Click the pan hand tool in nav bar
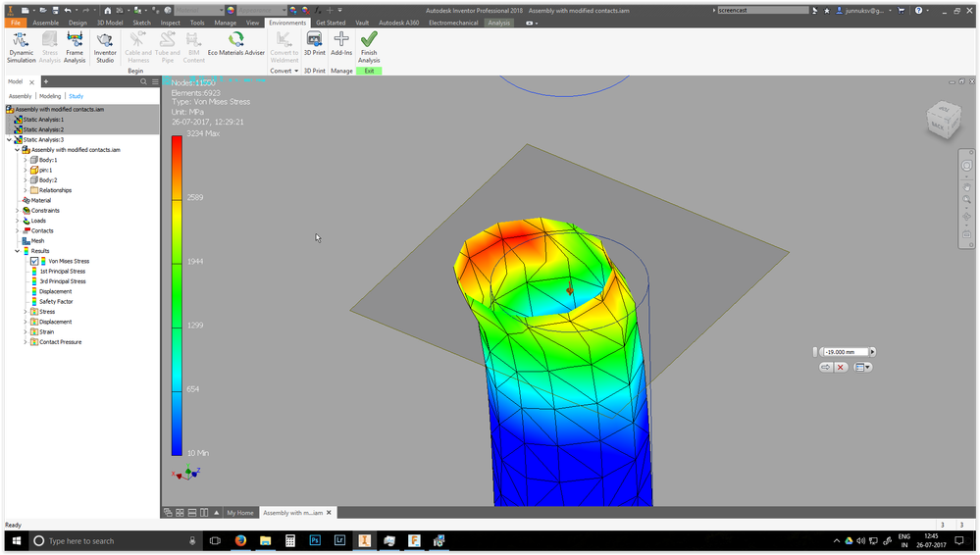The image size is (980, 555). 966,187
